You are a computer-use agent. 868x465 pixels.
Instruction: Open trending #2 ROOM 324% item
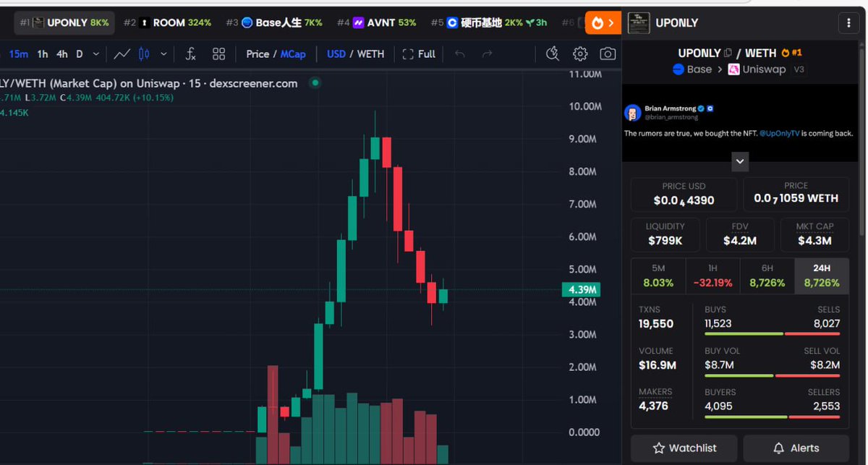[167, 22]
